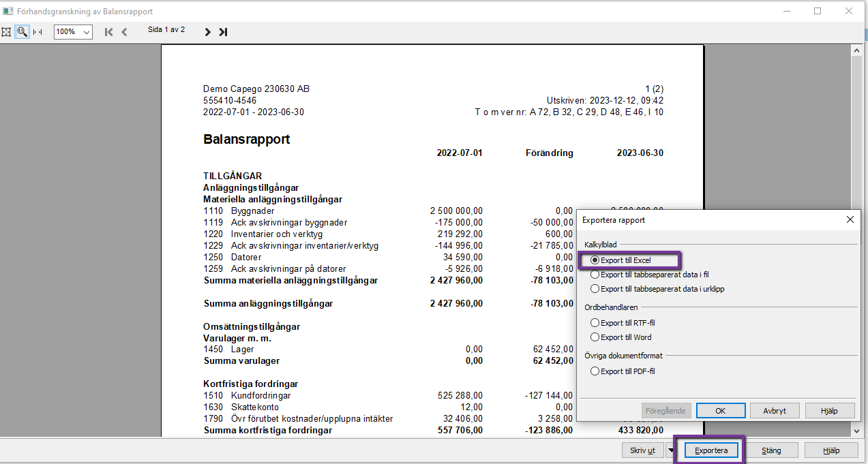This screenshot has width=868, height=464.
Task: Click the 'Förändring' column header
Action: [550, 153]
